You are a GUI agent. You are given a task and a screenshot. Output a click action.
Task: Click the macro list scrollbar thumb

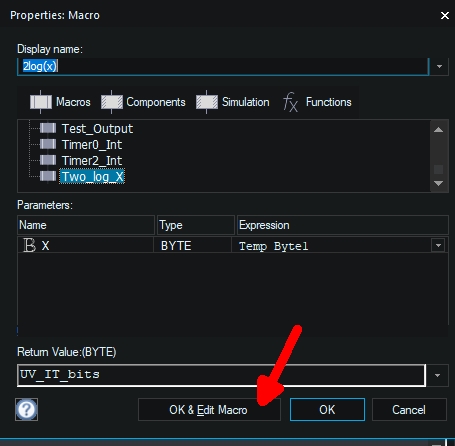click(439, 169)
